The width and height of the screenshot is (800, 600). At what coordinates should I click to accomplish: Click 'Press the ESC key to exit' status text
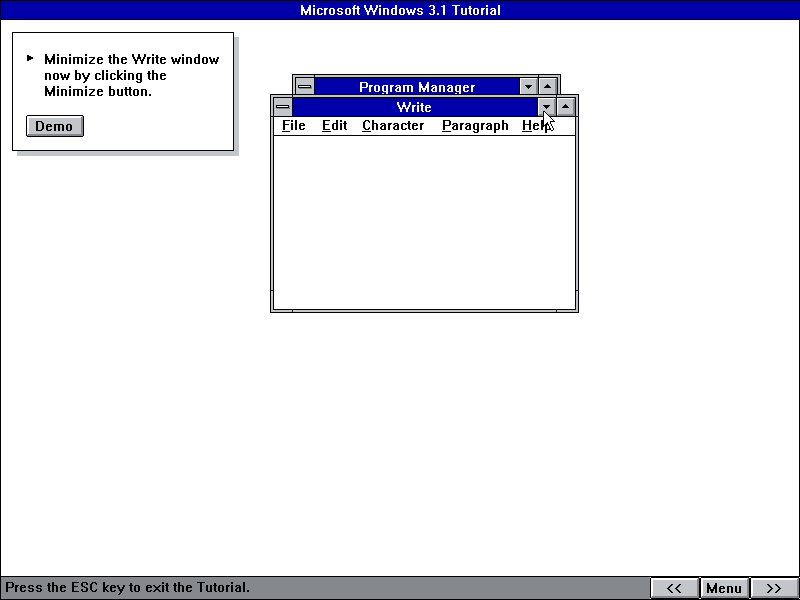pos(127,587)
